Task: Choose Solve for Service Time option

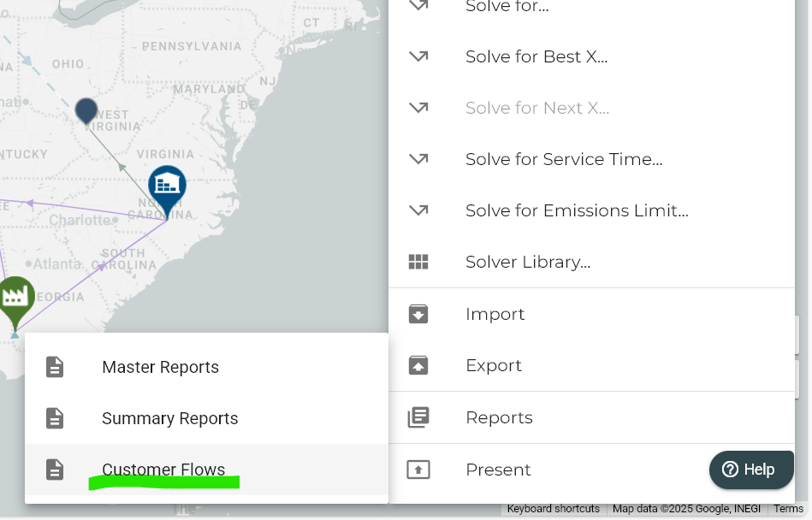Action: click(564, 159)
